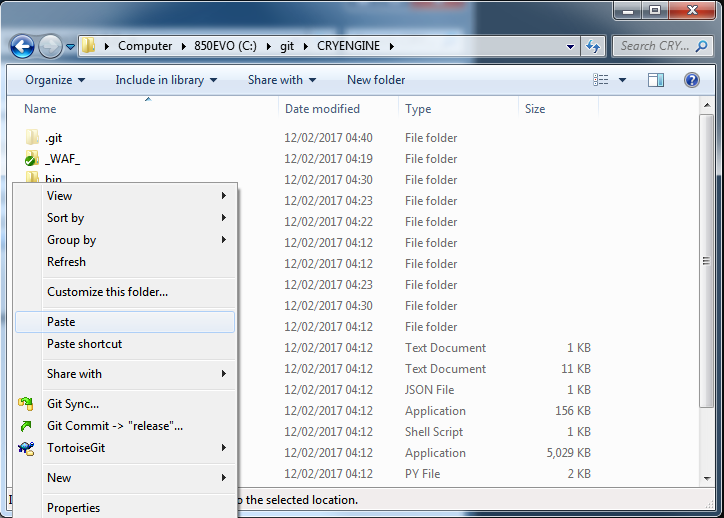Expand the arrow after 850EVO (C:) breadcrumb
724x518 pixels.
[269, 46]
